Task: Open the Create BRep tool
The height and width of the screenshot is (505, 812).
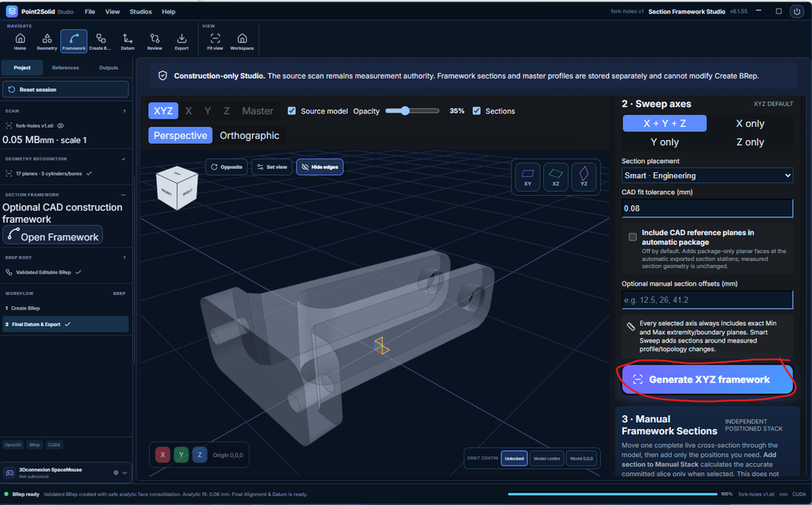Action: point(101,41)
